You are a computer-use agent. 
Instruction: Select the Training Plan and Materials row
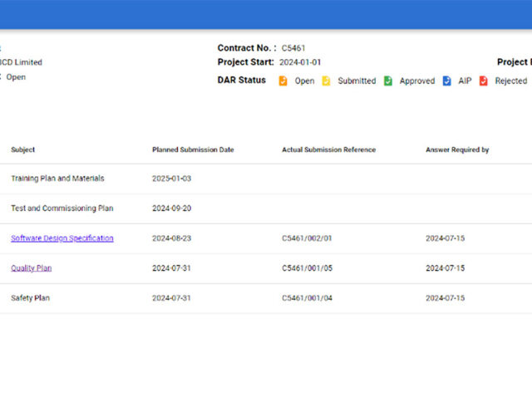point(57,179)
